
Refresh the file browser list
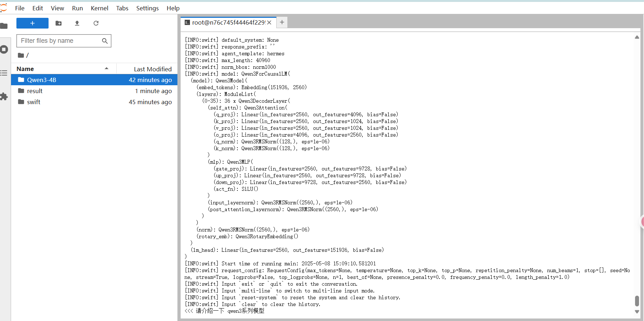tap(96, 23)
